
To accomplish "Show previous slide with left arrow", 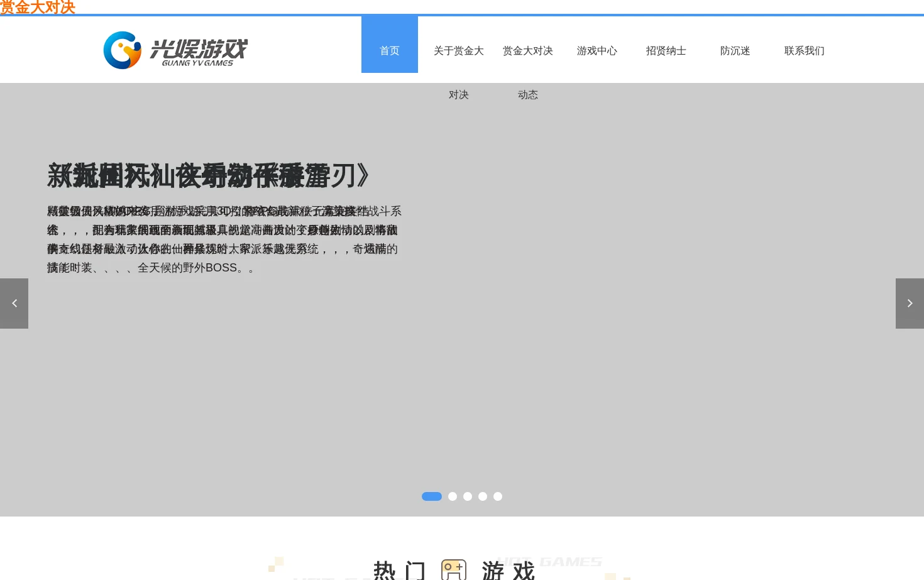I will coord(14,304).
